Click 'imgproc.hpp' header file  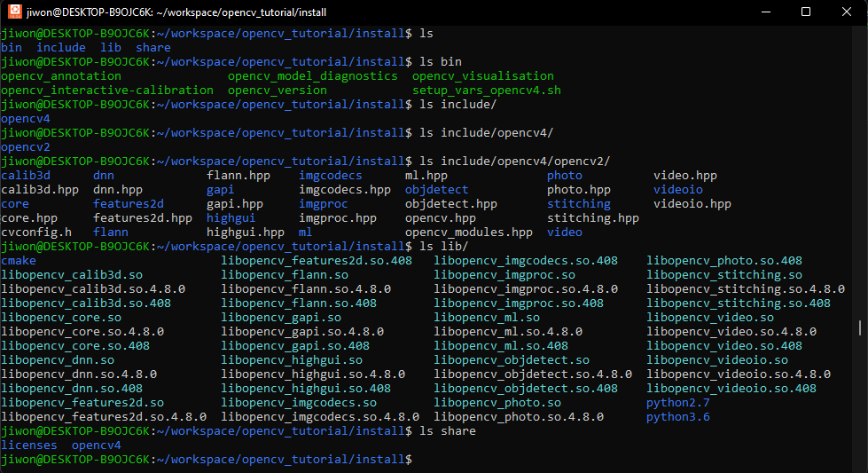point(338,218)
